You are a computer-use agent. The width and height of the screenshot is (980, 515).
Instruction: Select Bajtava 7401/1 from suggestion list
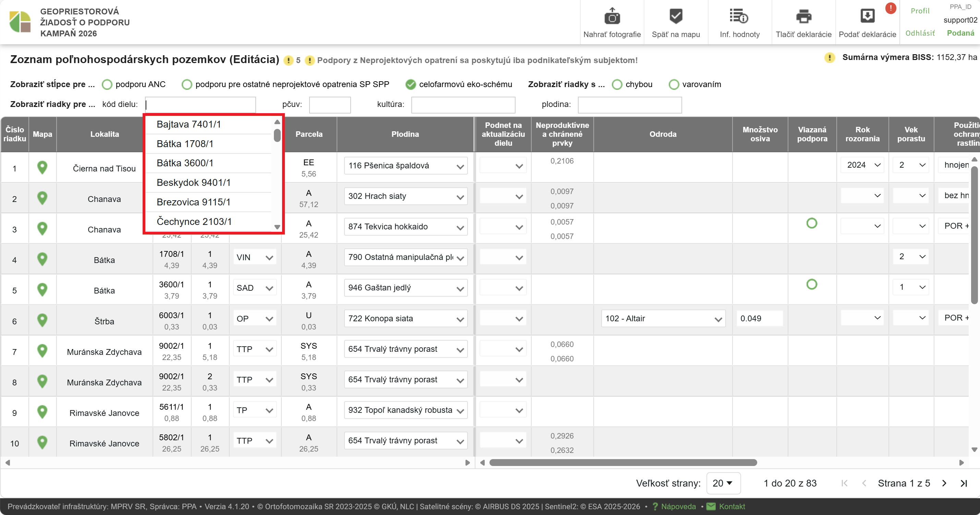(189, 124)
